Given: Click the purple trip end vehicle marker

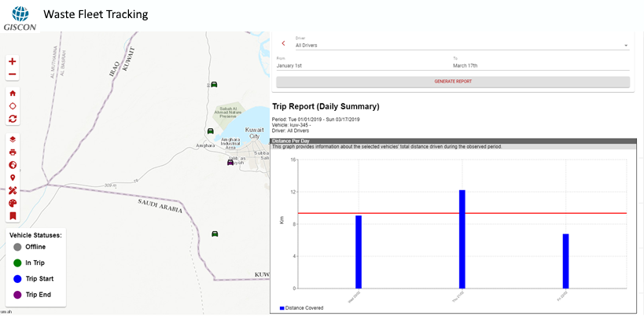Looking at the screenshot, I should [x=230, y=163].
